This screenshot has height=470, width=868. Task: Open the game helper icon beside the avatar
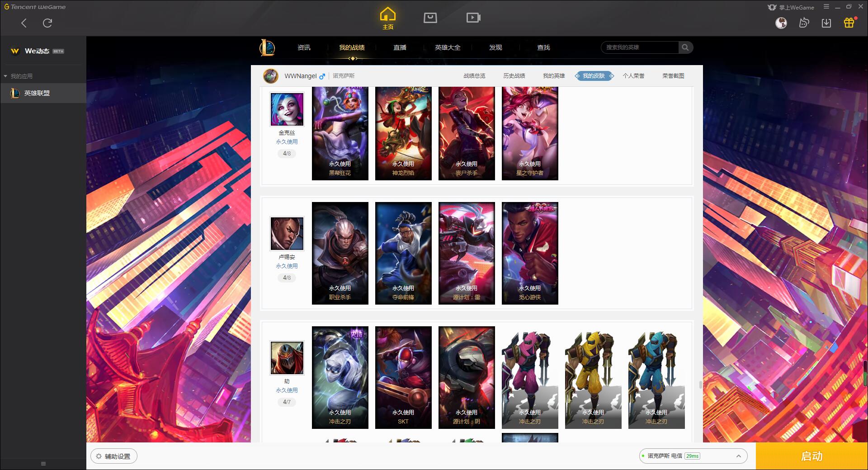click(x=804, y=23)
